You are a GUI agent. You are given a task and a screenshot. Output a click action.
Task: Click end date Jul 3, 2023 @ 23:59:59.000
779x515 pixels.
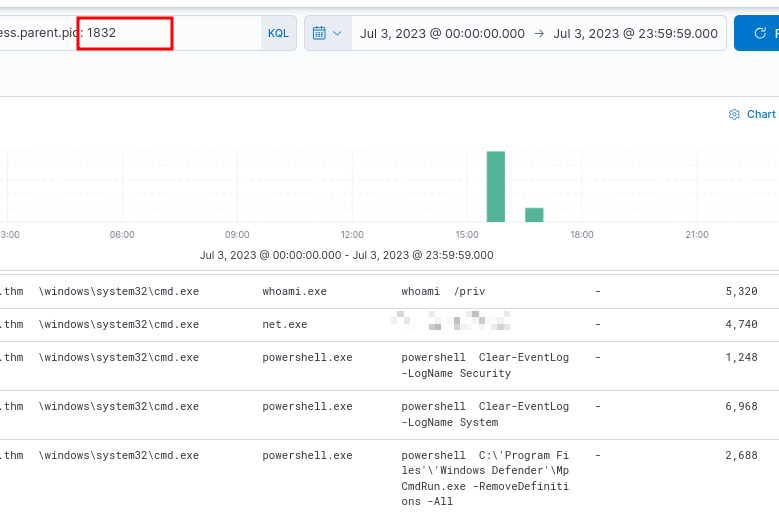click(635, 33)
